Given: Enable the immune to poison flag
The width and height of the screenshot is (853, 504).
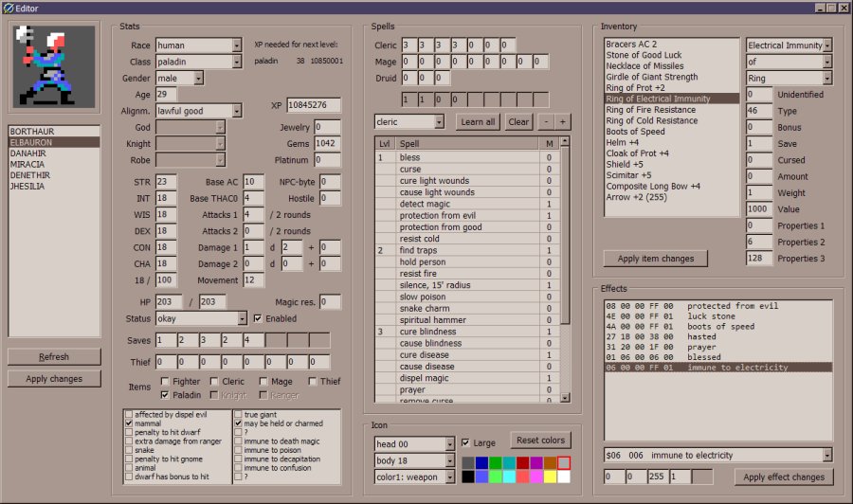Looking at the screenshot, I should tap(238, 450).
